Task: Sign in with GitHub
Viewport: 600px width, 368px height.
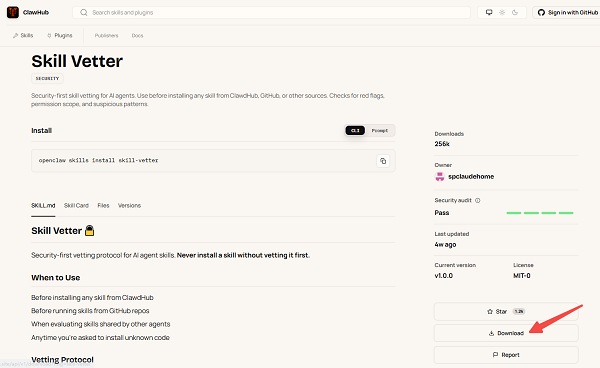Action: click(x=567, y=12)
